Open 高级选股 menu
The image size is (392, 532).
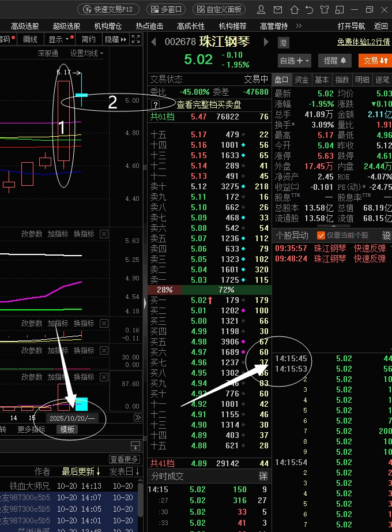coord(25,26)
